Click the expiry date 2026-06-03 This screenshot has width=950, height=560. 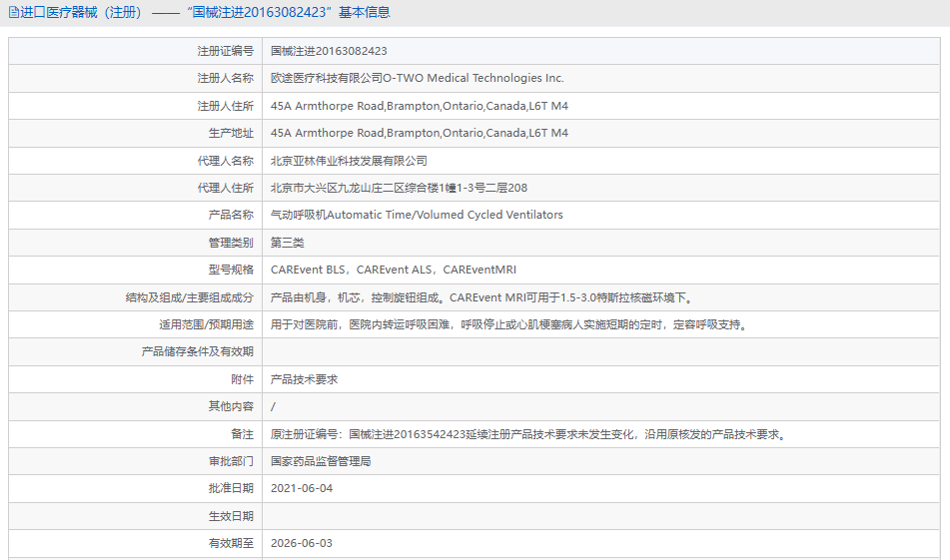pos(302,543)
